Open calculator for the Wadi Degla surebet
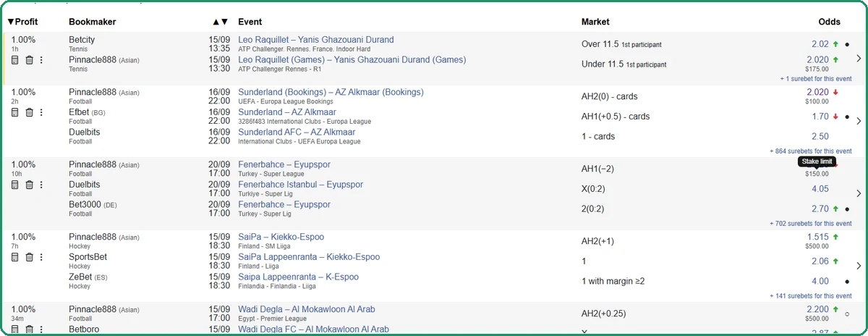Viewport: 868px width, 336px height. coord(15,329)
